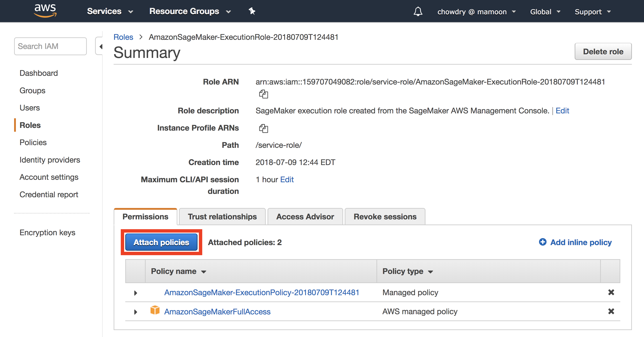This screenshot has height=337, width=644.
Task: Click the Role ARN value text
Action: point(430,82)
